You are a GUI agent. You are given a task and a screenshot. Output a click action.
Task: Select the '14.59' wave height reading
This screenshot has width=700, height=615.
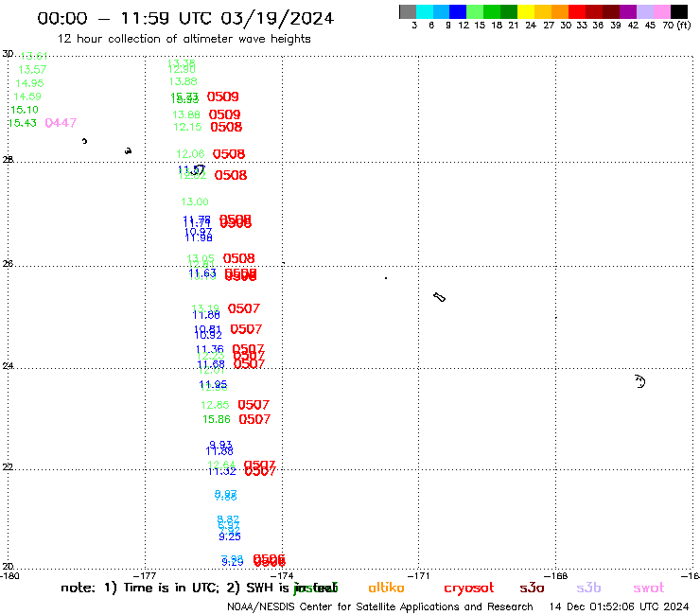(x=27, y=97)
